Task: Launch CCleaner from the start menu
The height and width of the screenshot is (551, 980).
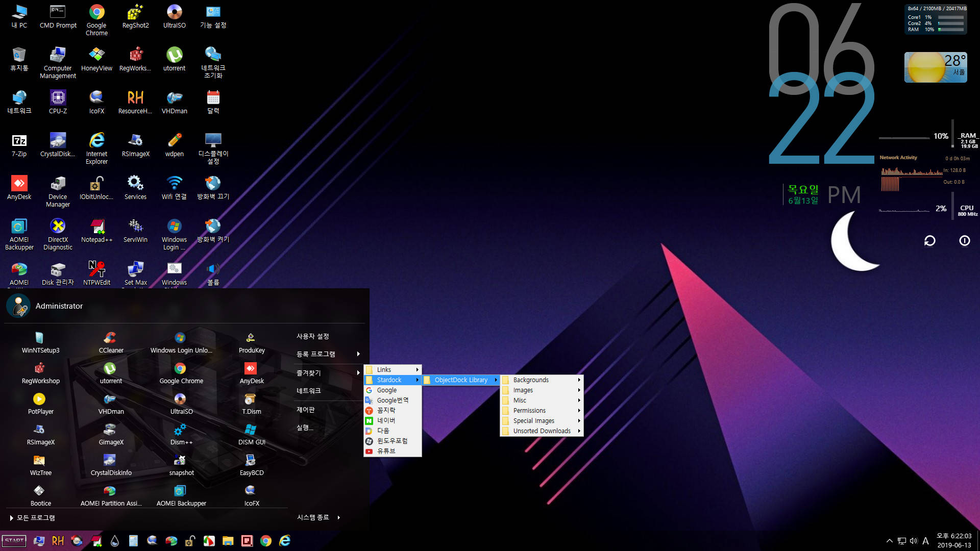Action: click(111, 342)
